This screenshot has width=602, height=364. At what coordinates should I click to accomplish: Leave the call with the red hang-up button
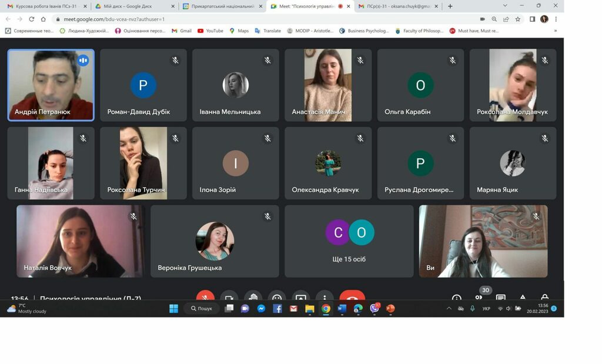(x=352, y=297)
